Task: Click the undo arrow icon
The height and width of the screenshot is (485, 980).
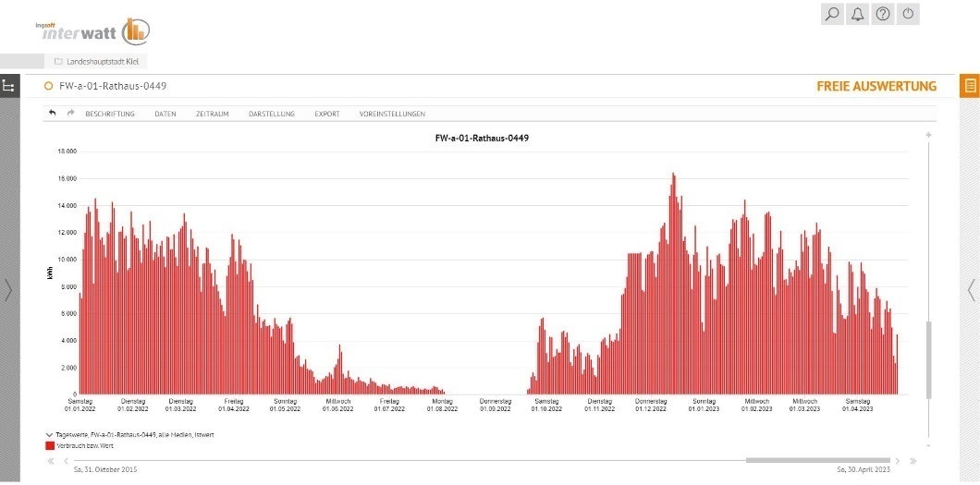Action: point(53,113)
